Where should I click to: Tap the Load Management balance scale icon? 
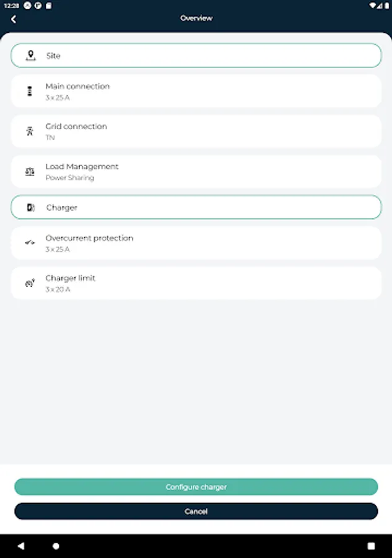click(30, 172)
